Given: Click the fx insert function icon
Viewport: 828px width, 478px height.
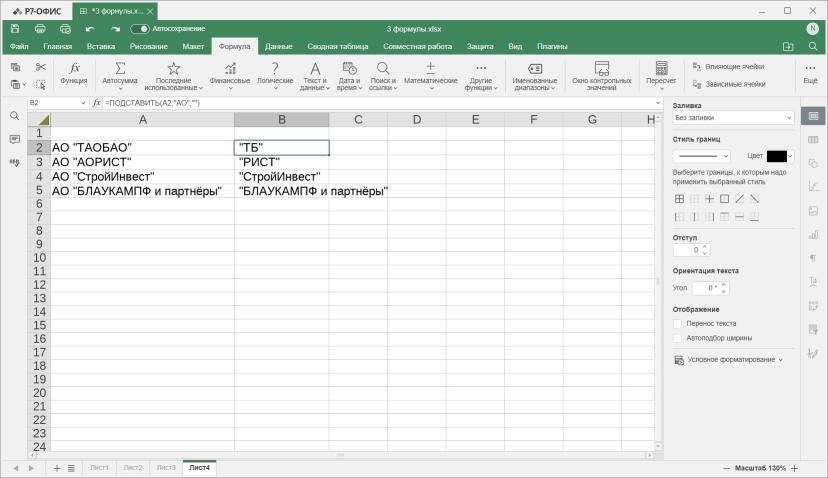Looking at the screenshot, I should pos(97,102).
